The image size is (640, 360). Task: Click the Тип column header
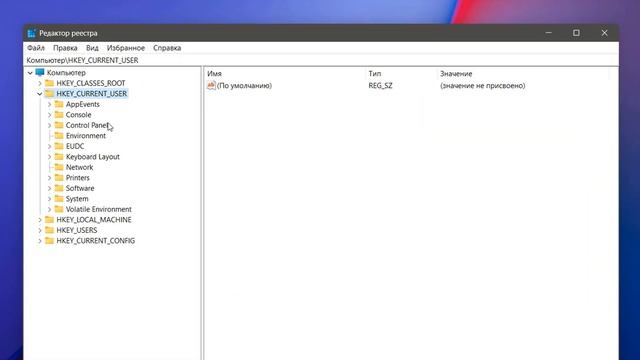click(401, 74)
